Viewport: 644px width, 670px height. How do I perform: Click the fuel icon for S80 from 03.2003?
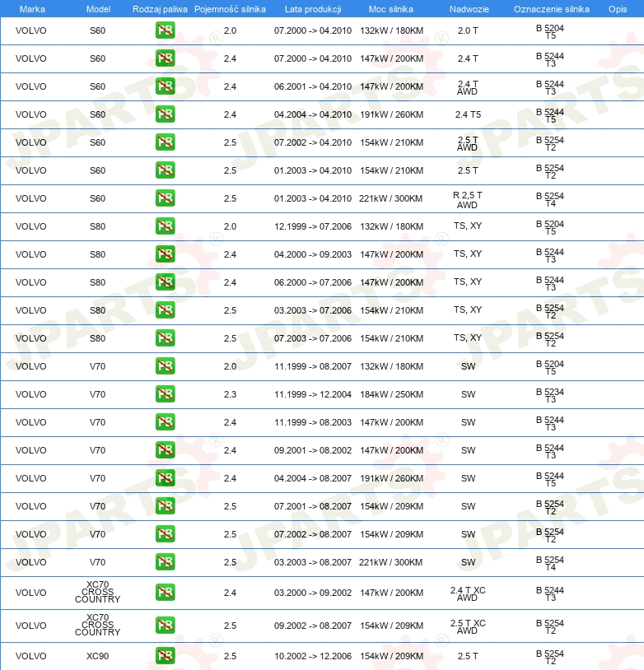(165, 310)
